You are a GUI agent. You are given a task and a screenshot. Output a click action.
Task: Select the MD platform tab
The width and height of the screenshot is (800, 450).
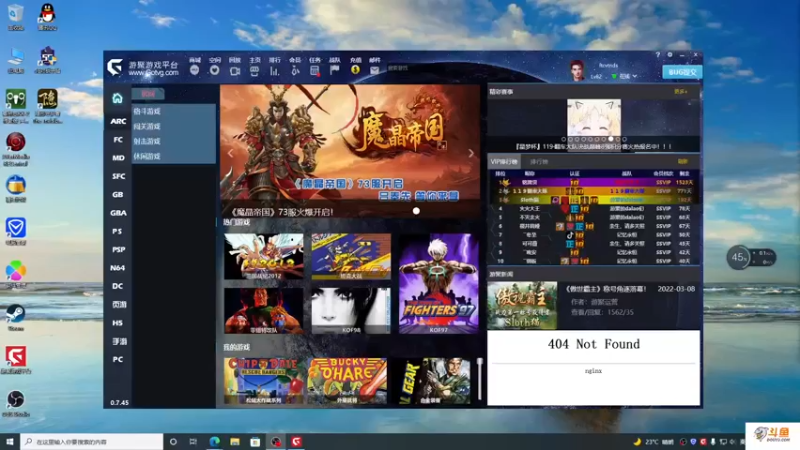pyautogui.click(x=118, y=158)
